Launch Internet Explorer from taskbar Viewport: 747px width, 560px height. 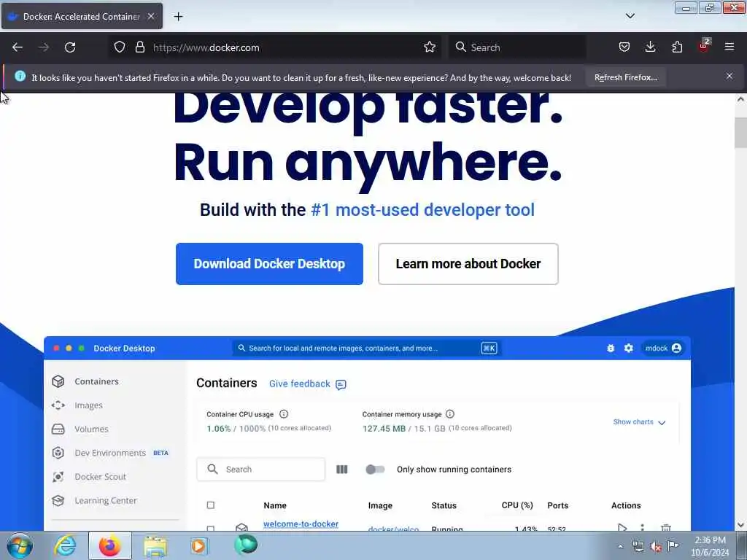click(65, 545)
